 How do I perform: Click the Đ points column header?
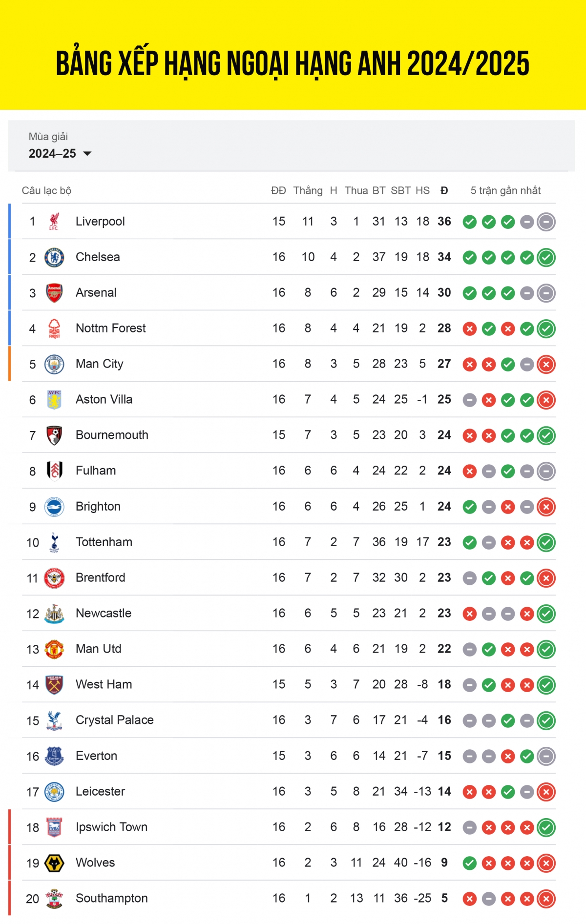click(444, 190)
